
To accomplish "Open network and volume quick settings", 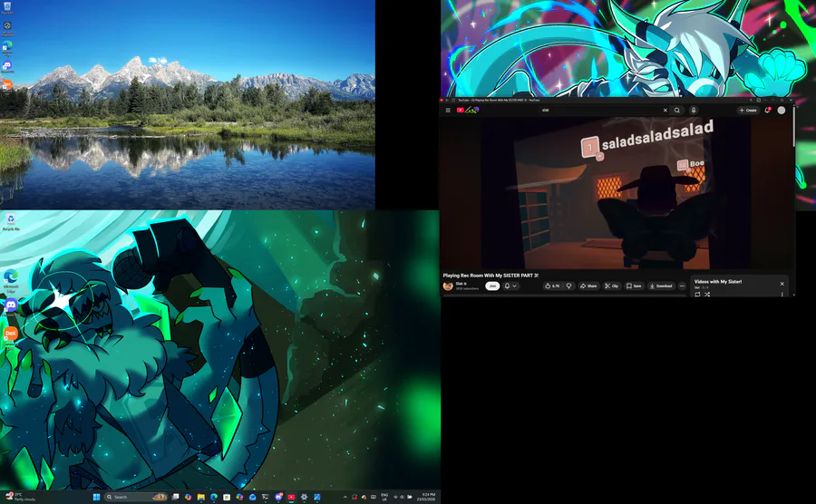I will pyautogui.click(x=403, y=497).
